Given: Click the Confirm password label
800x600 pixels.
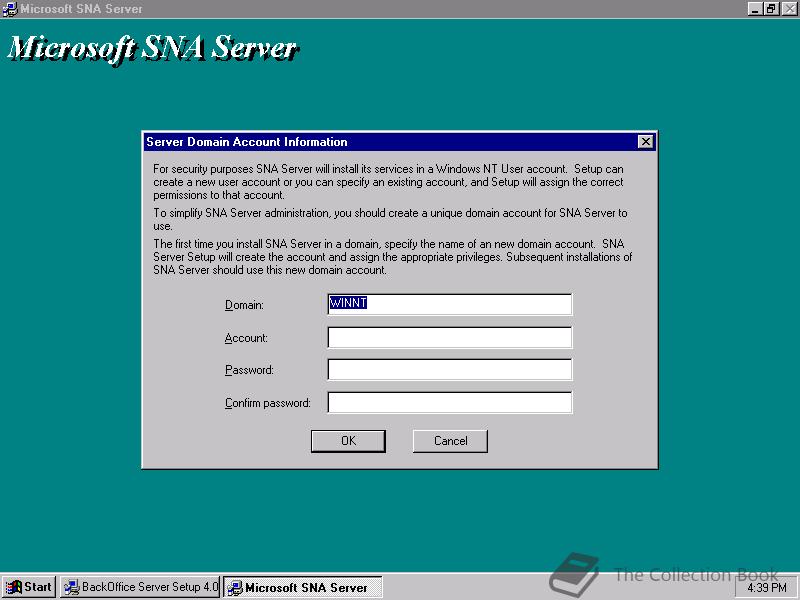Looking at the screenshot, I should 267,403.
